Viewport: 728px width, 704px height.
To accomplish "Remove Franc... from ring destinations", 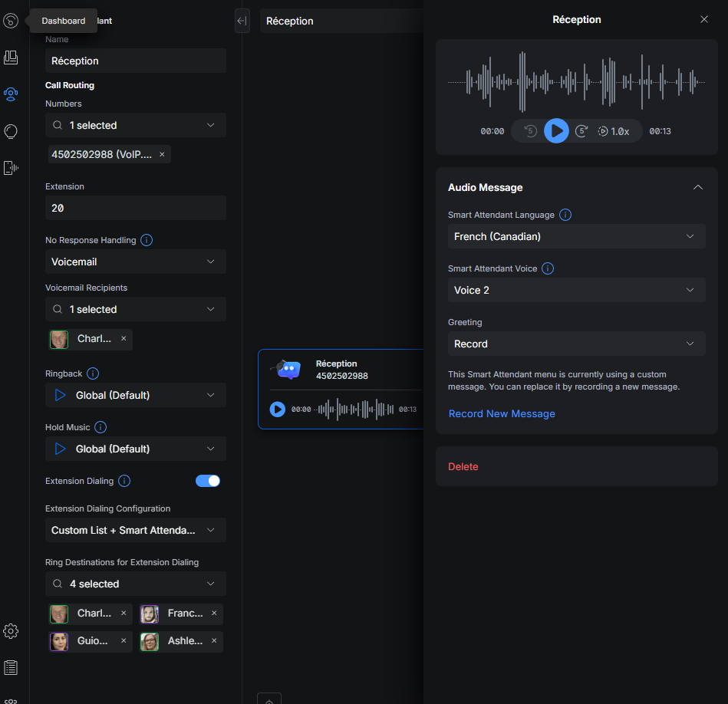I will tap(214, 614).
